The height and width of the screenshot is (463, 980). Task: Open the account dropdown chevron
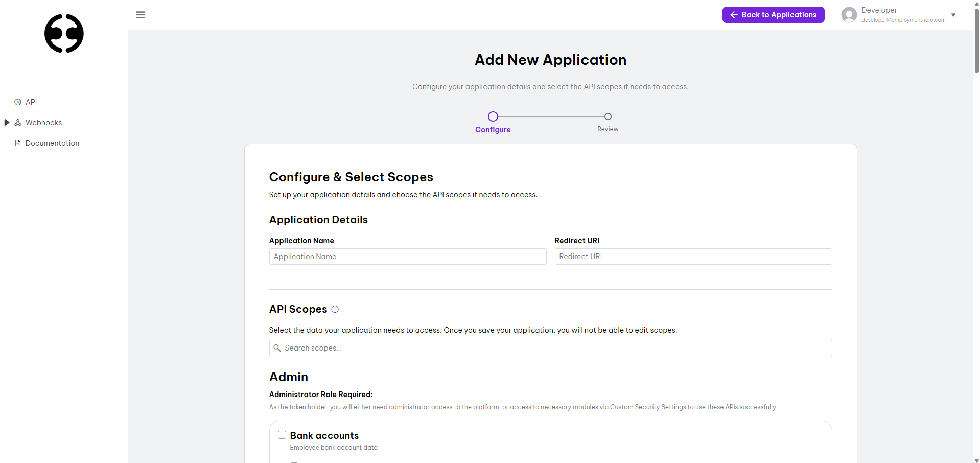click(x=953, y=15)
